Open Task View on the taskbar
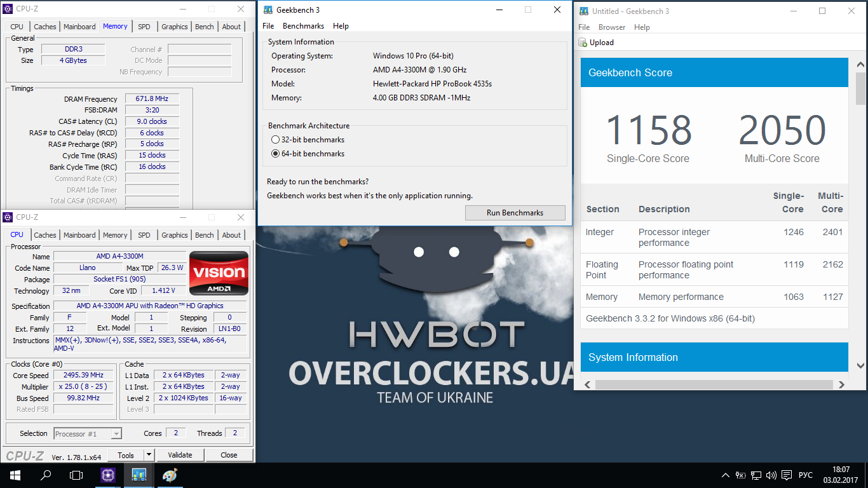 pyautogui.click(x=76, y=475)
